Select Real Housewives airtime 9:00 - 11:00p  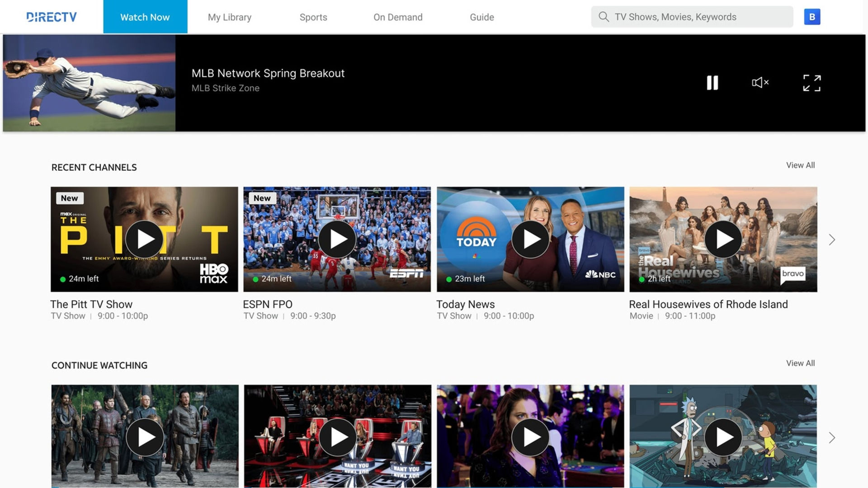690,316
